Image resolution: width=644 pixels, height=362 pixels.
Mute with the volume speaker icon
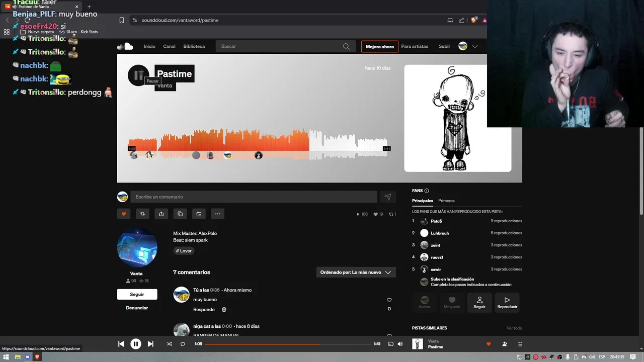(400, 344)
